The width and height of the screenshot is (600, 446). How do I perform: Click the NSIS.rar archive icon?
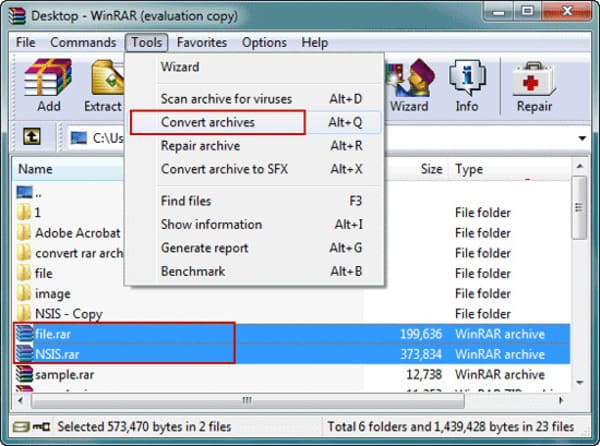[x=24, y=354]
